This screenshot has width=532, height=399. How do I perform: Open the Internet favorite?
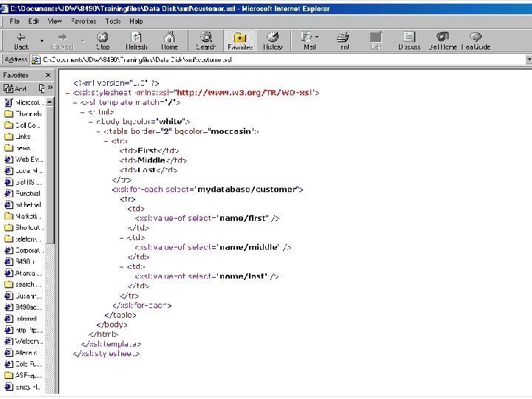pyautogui.click(x=21, y=318)
